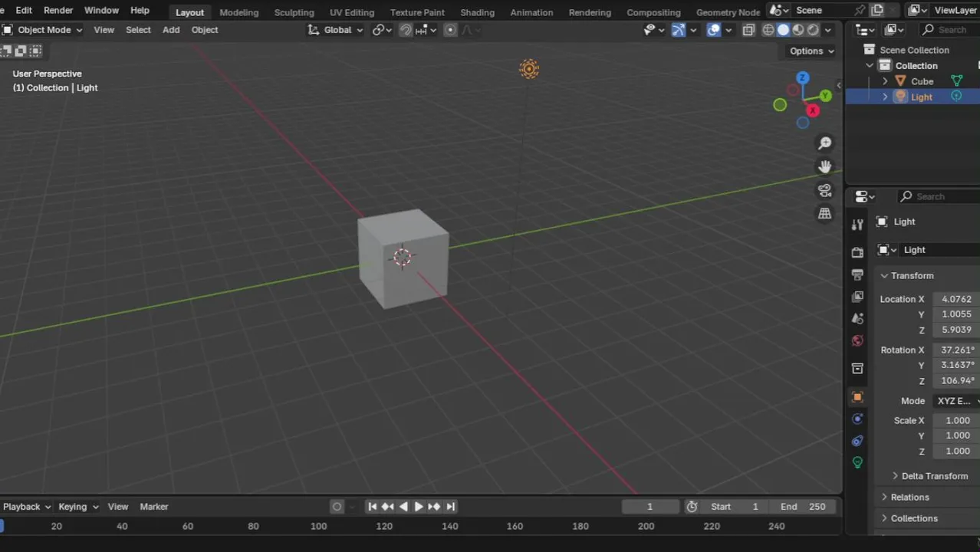Viewport: 980px width, 552px height.
Task: Select the Light object in the viewport
Action: (x=529, y=69)
